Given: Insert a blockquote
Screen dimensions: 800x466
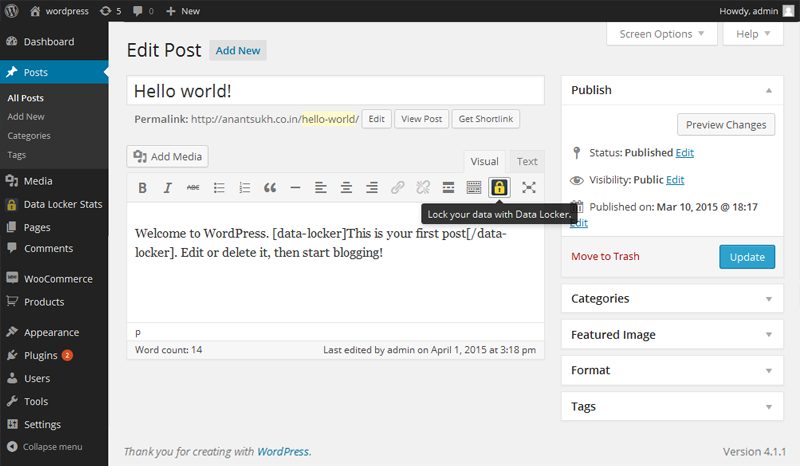Looking at the screenshot, I should tap(270, 188).
